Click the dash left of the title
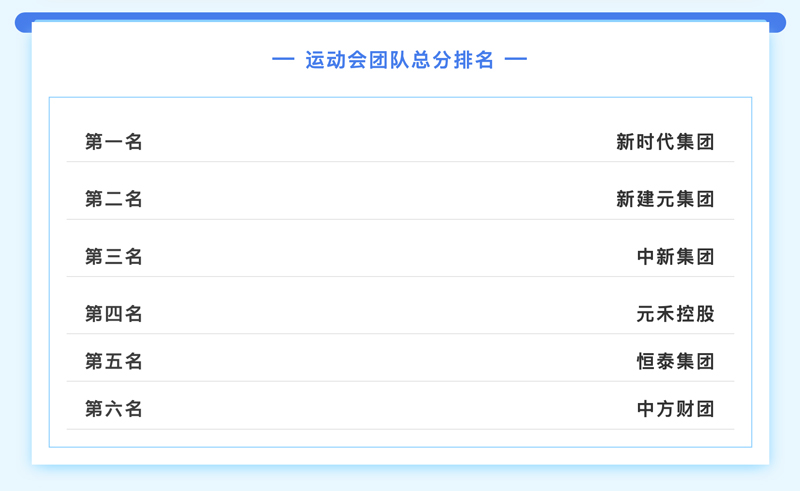The width and height of the screenshot is (800, 491). click(x=283, y=60)
